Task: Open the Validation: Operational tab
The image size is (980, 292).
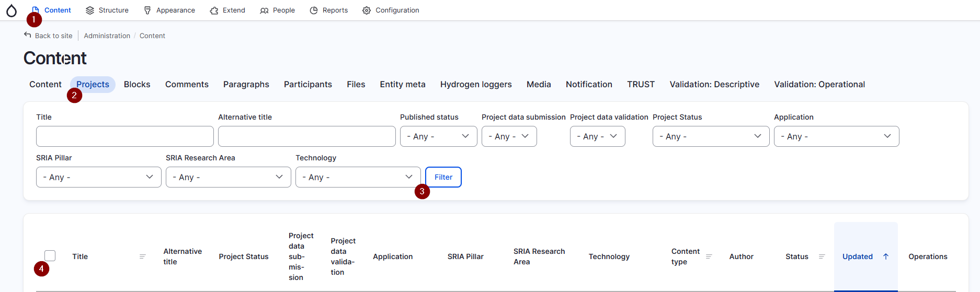Action: [x=819, y=84]
